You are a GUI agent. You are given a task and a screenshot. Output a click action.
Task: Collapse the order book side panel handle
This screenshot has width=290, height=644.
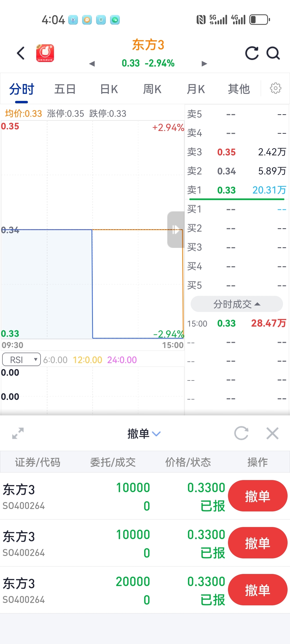click(176, 230)
